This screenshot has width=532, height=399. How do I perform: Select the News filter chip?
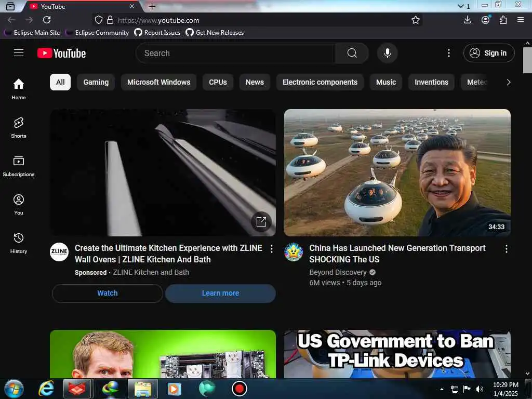point(255,82)
